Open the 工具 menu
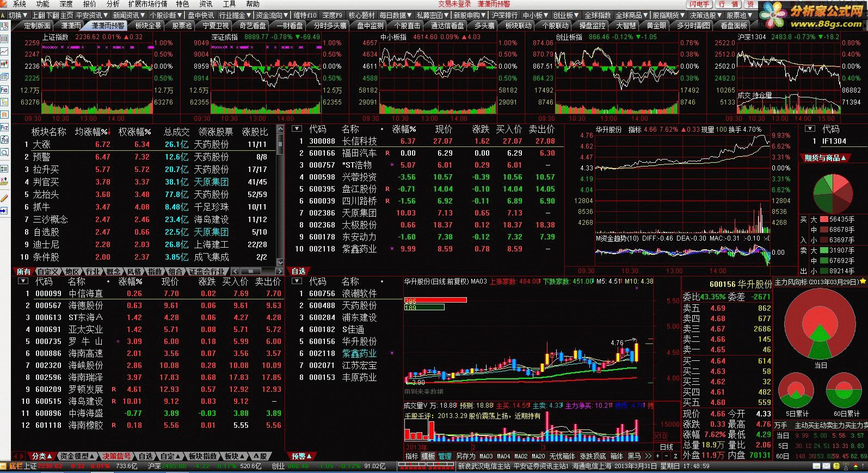The width and height of the screenshot is (868, 473). click(229, 4)
